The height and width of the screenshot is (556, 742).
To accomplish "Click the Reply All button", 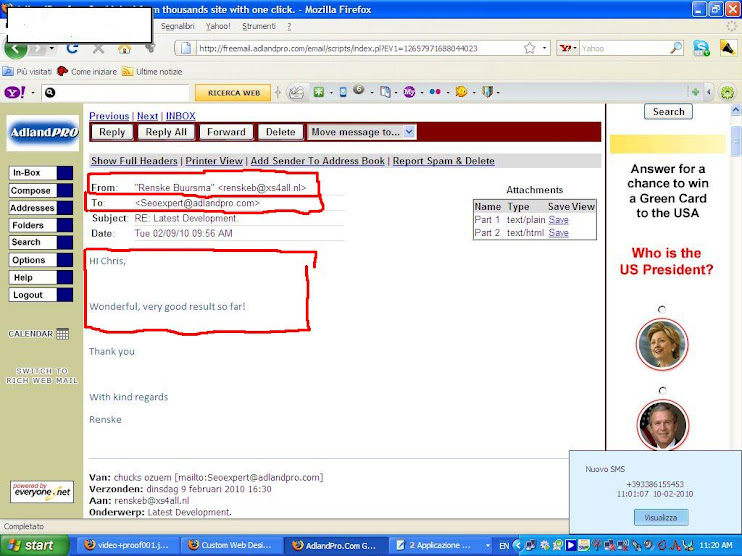I will 166,132.
